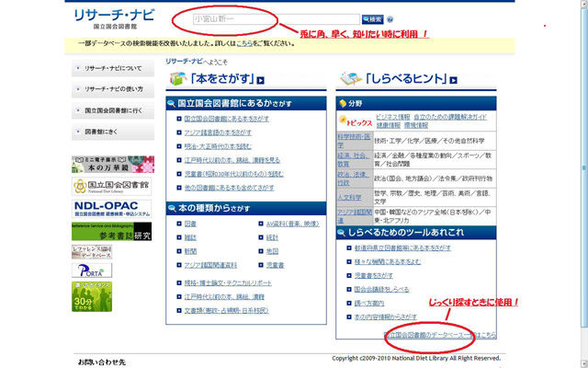The height and width of the screenshot is (368, 588).
Task: Click the PORTA banner
Action: 92,270
